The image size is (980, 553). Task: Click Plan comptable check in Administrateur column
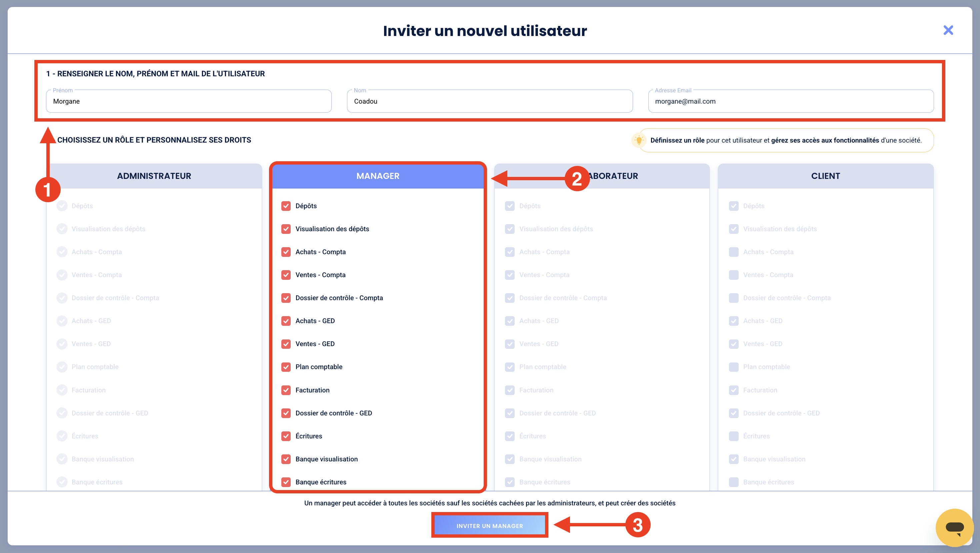(62, 367)
